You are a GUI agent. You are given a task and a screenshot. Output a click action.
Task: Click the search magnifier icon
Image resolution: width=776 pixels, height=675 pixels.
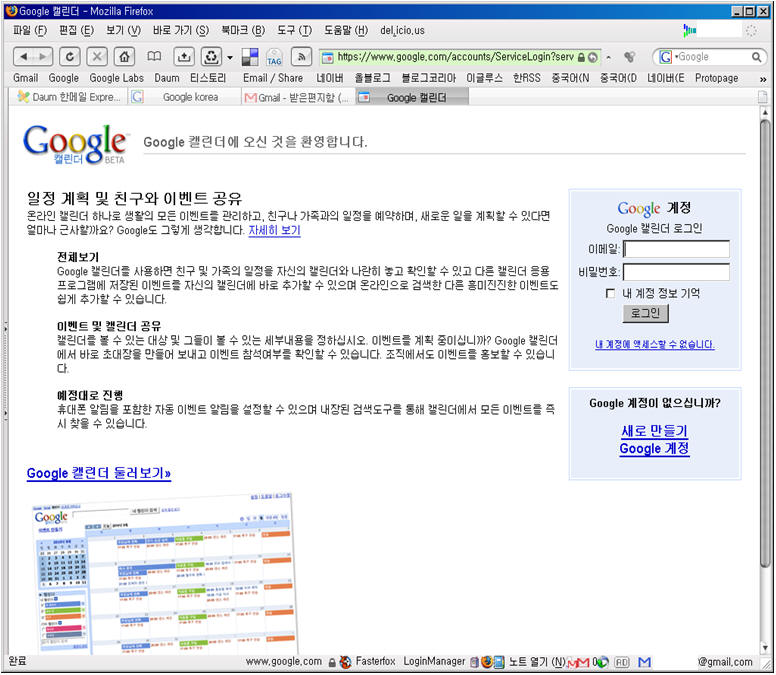pyautogui.click(x=756, y=57)
